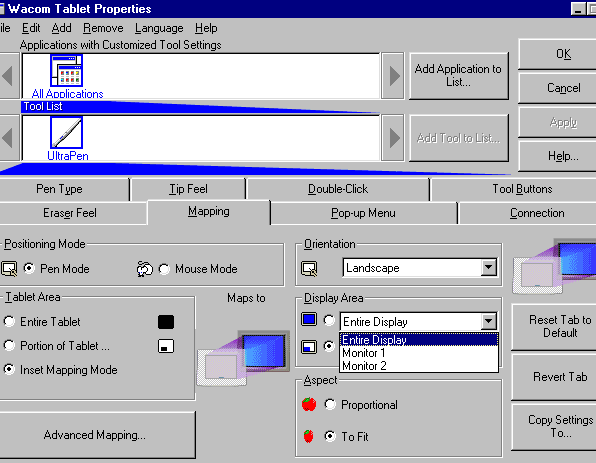The width and height of the screenshot is (596, 463).
Task: Click the Proportional aspect apple icon
Action: (309, 404)
